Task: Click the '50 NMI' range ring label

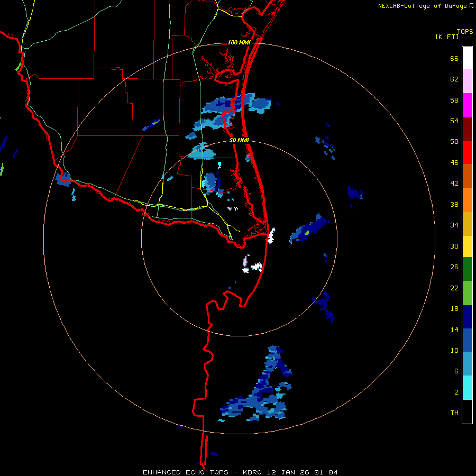Action: click(239, 140)
